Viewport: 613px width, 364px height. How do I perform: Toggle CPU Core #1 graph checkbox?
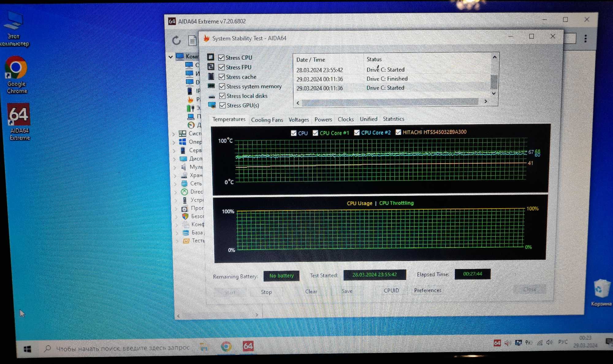[315, 133]
